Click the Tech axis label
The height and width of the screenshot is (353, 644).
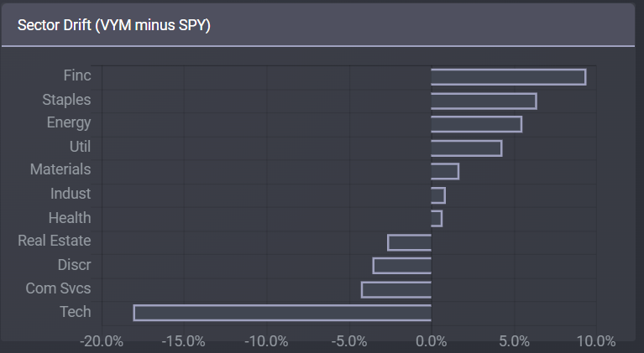point(76,312)
